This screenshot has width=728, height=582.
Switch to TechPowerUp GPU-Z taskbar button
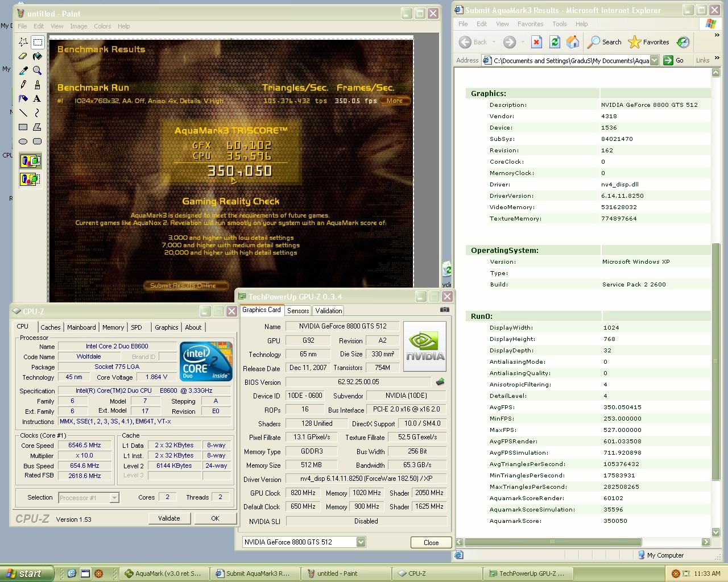(528, 573)
